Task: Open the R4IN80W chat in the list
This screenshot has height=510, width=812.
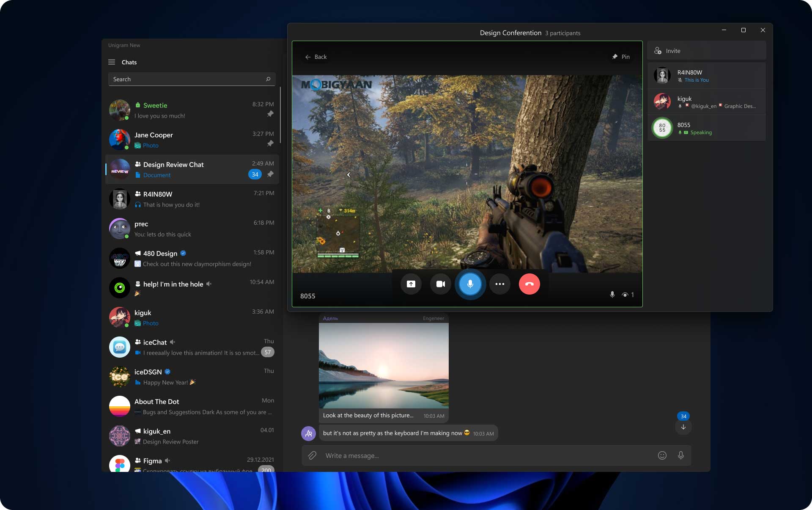Action: [x=192, y=199]
